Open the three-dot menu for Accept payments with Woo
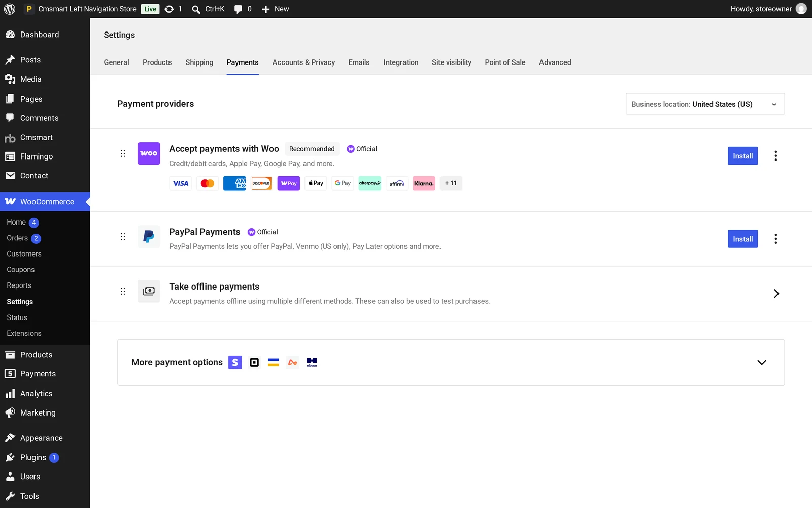The image size is (812, 508). [x=775, y=156]
